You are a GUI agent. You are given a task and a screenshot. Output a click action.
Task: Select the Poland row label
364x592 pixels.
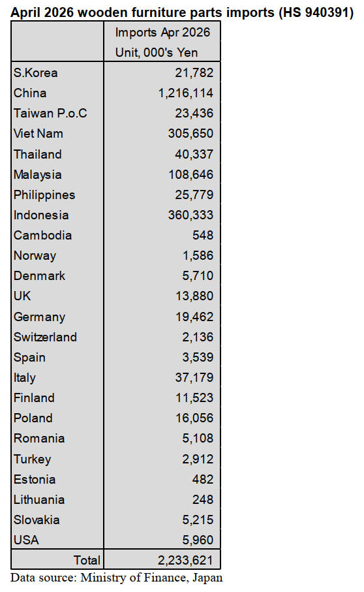click(x=33, y=418)
